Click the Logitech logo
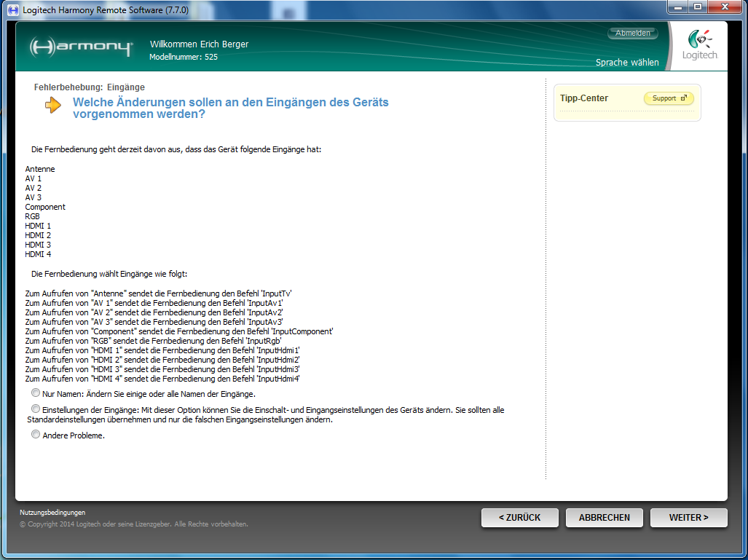 click(x=699, y=45)
